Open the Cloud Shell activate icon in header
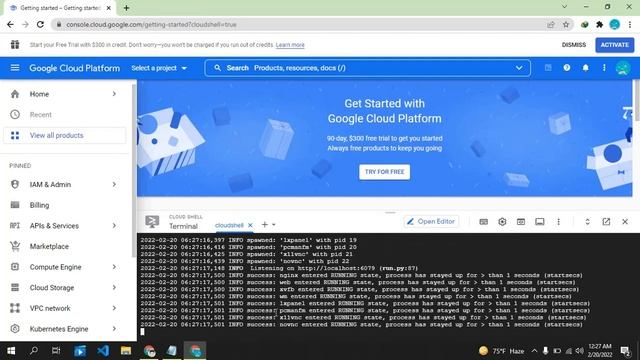 point(548,68)
